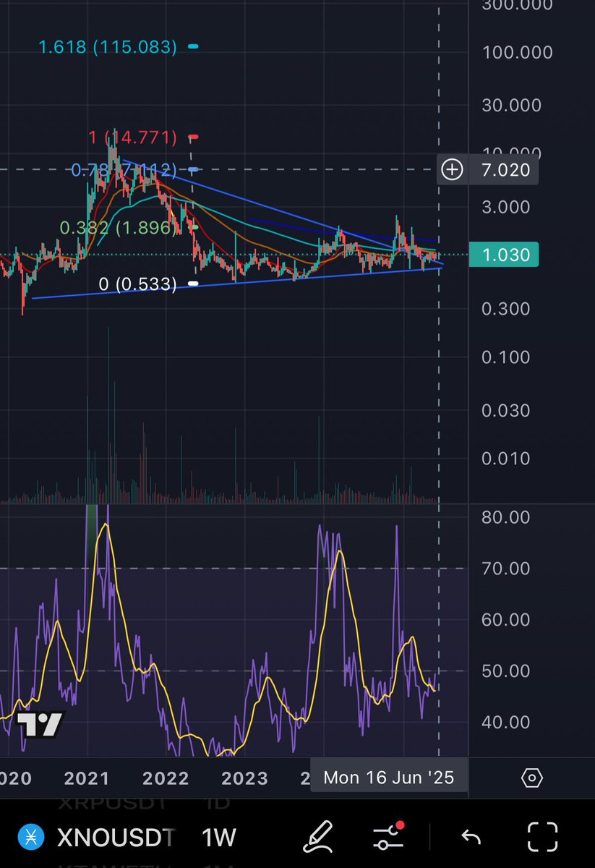
Task: Change the 1W timeframe interval
Action: (x=219, y=838)
